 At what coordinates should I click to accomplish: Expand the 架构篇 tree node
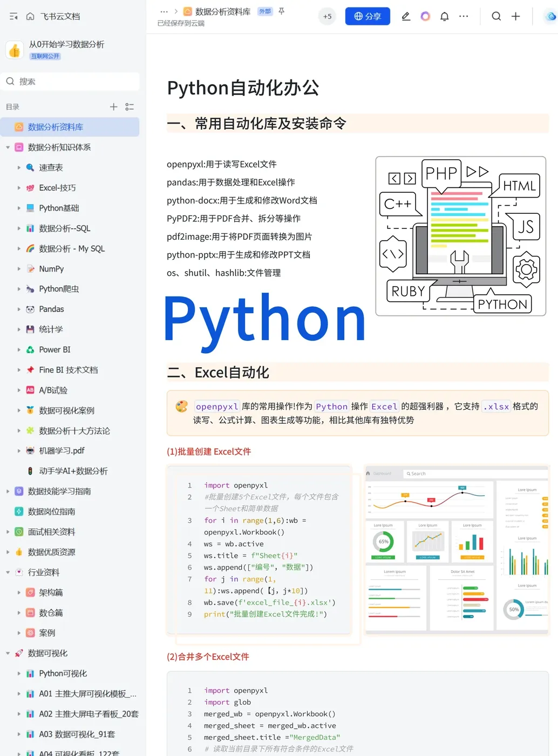[19, 592]
